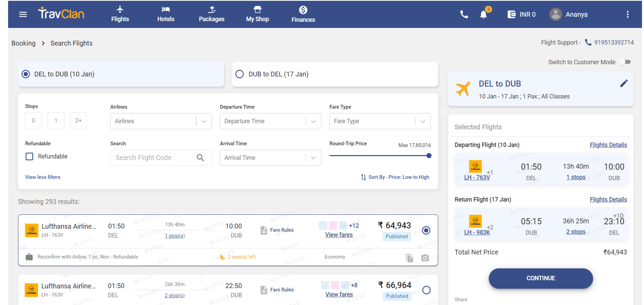
Task: Click Ananya's profile avatar
Action: click(x=555, y=14)
